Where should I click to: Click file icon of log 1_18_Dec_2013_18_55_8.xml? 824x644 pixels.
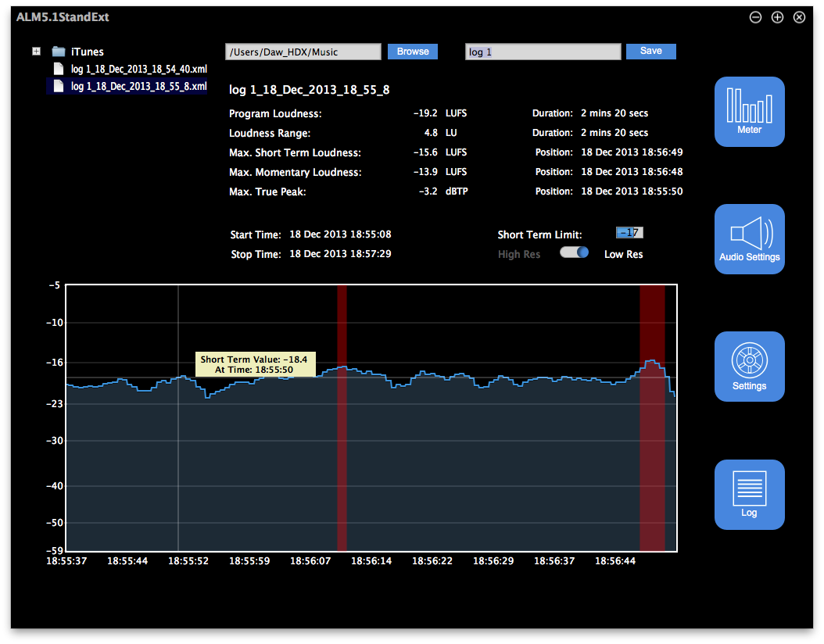click(x=59, y=86)
